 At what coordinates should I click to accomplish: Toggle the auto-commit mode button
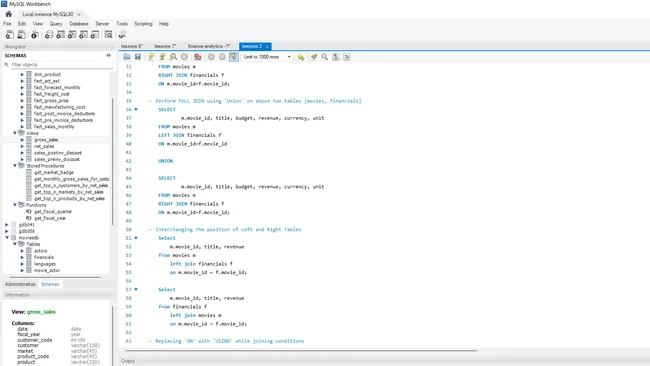233,57
